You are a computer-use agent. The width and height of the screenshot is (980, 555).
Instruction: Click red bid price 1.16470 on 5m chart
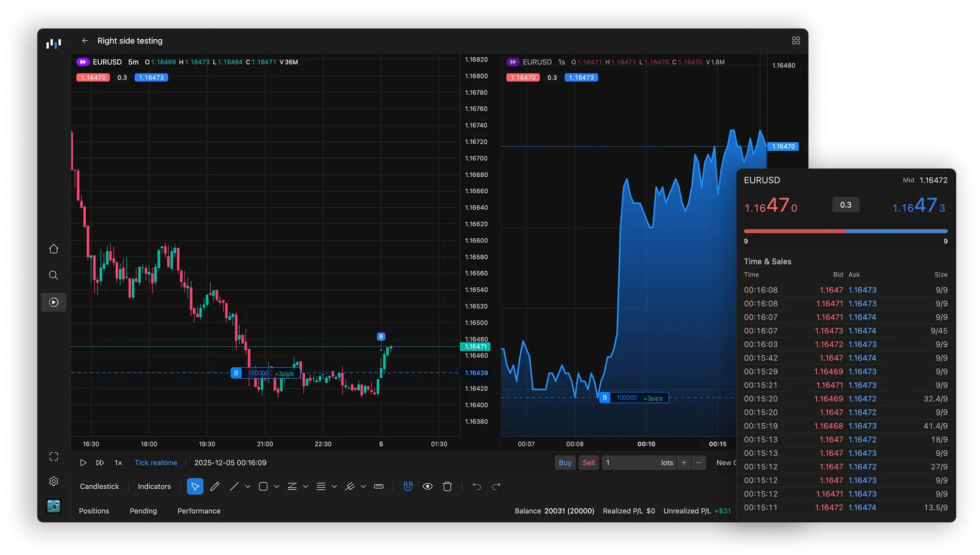(x=93, y=78)
